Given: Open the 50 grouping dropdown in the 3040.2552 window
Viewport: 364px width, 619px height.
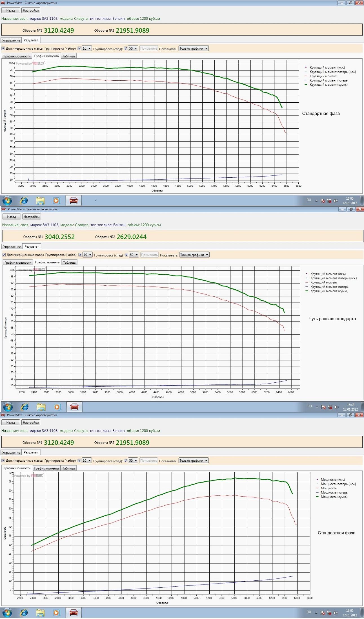Looking at the screenshot, I should [x=134, y=255].
